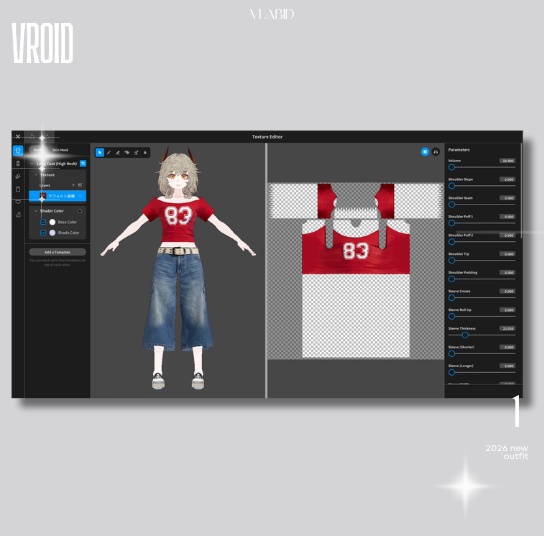This screenshot has width=544, height=536.
Task: Adjust the Sleeve Roll Up slider
Action: tap(482, 316)
